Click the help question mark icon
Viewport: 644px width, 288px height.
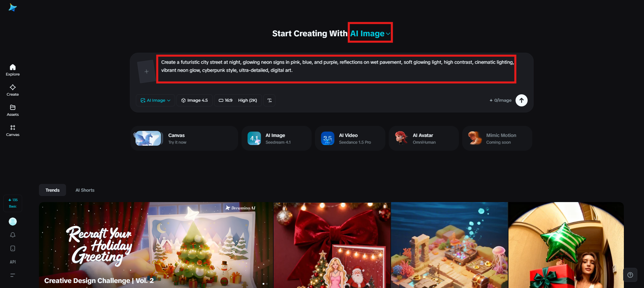(x=630, y=275)
